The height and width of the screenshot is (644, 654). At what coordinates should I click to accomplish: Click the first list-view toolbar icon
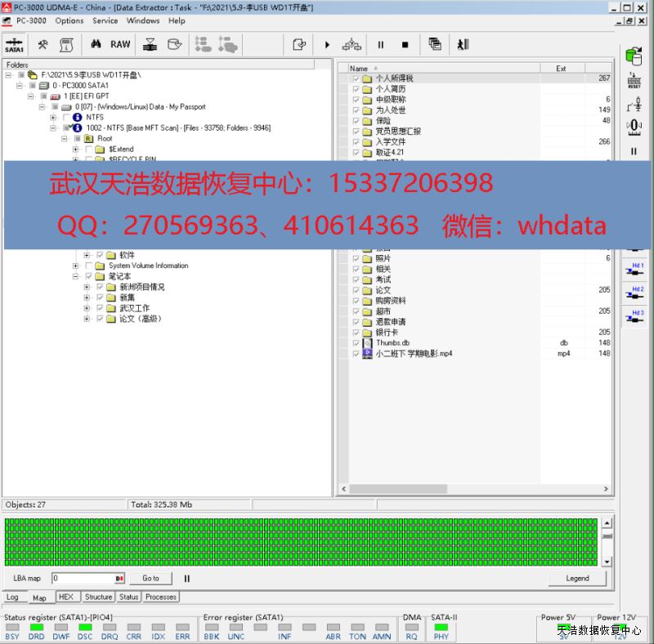pyautogui.click(x=203, y=44)
